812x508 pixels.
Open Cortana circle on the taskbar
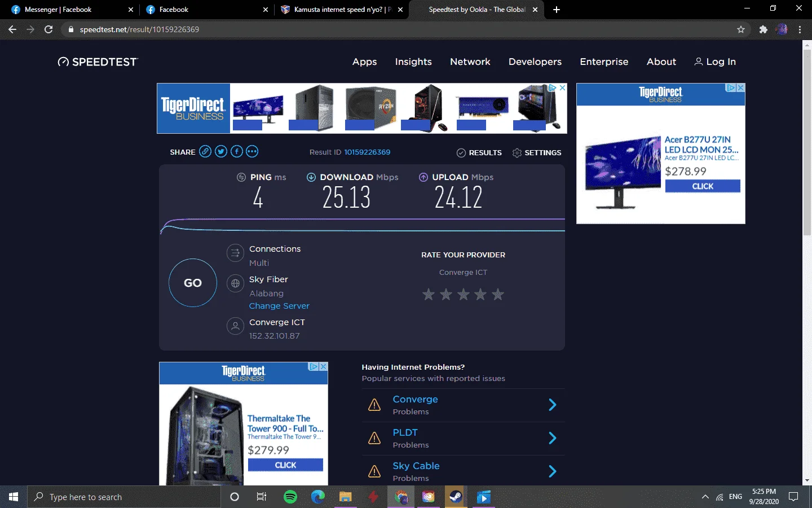[x=235, y=497]
